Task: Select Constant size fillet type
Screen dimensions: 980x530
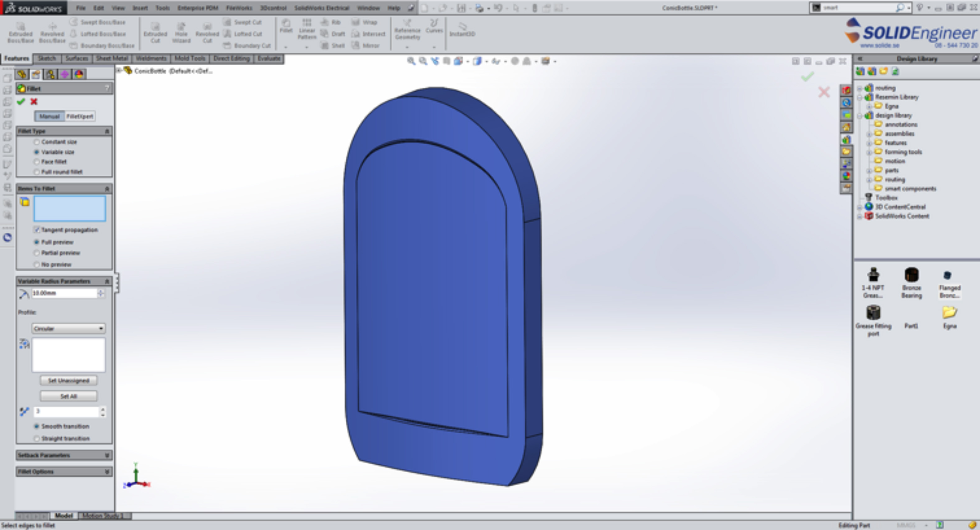Action: (37, 142)
